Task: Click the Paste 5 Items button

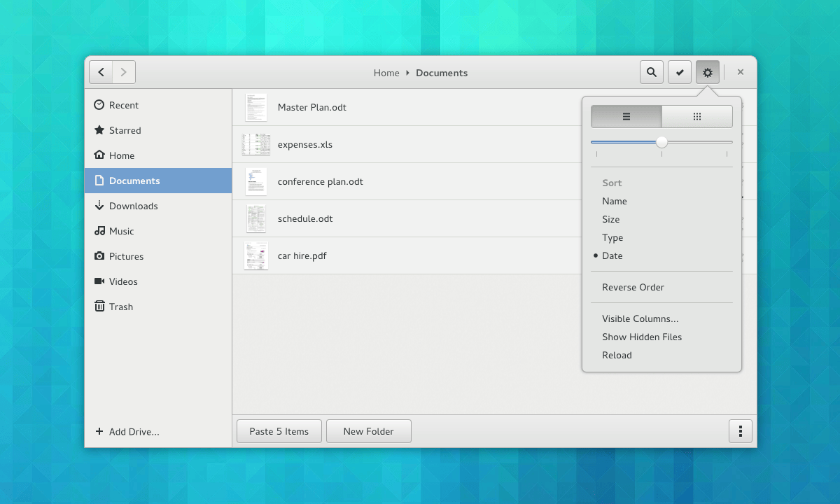Action: tap(279, 431)
